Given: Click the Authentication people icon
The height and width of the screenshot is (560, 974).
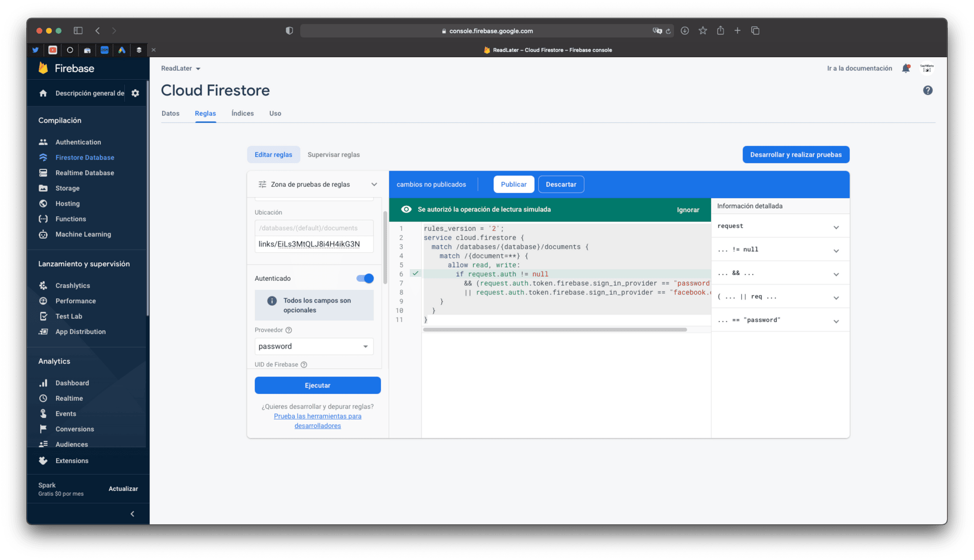Looking at the screenshot, I should [43, 142].
